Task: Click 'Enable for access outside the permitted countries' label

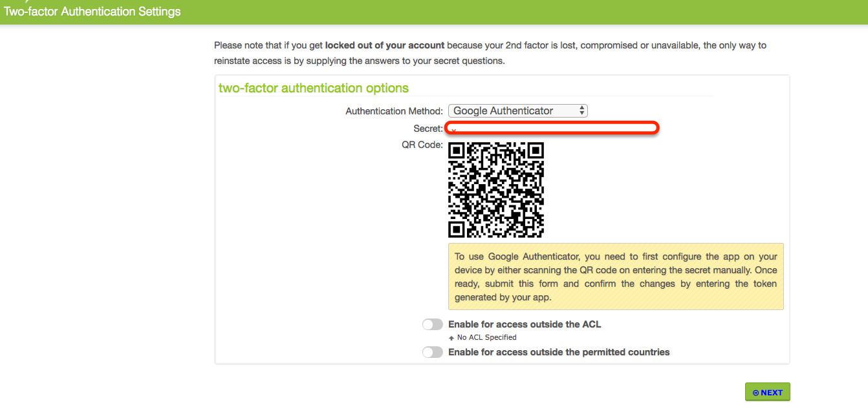Action: [559, 352]
